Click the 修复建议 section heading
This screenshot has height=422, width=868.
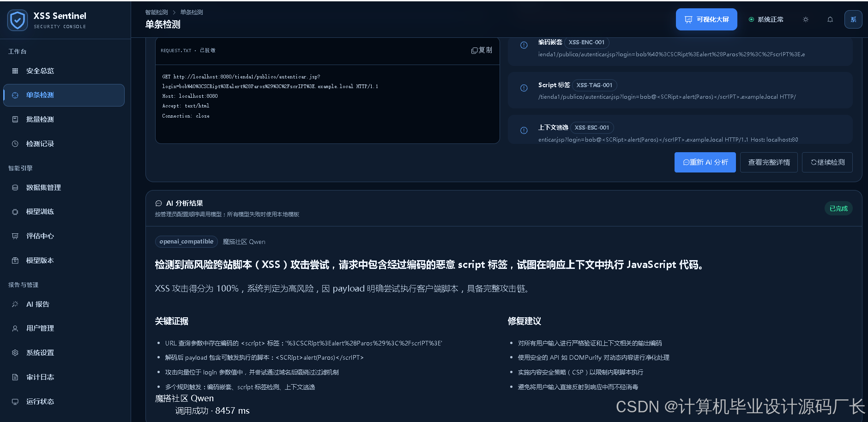tap(524, 321)
